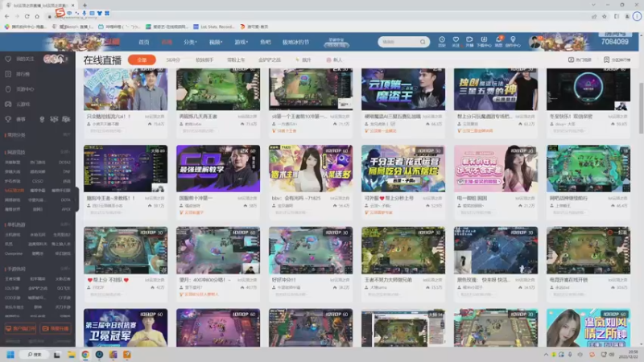644x362 pixels.
Task: Open the 赛事 trophy sidebar icon
Action: (x=8, y=119)
